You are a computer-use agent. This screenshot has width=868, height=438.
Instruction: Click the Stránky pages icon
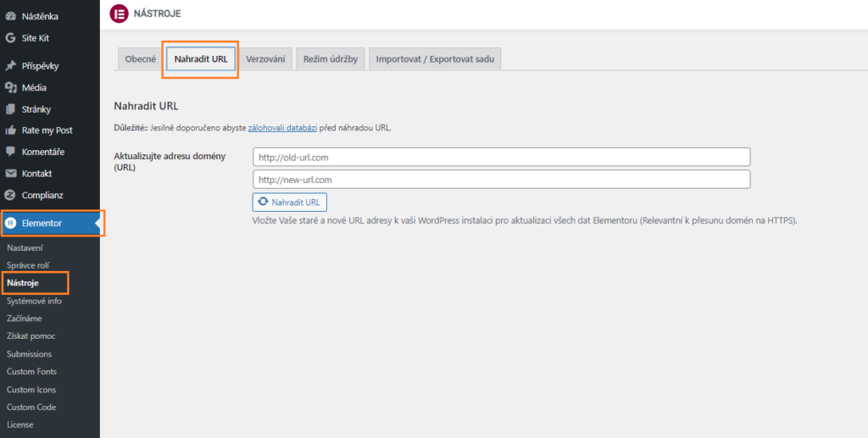click(10, 109)
